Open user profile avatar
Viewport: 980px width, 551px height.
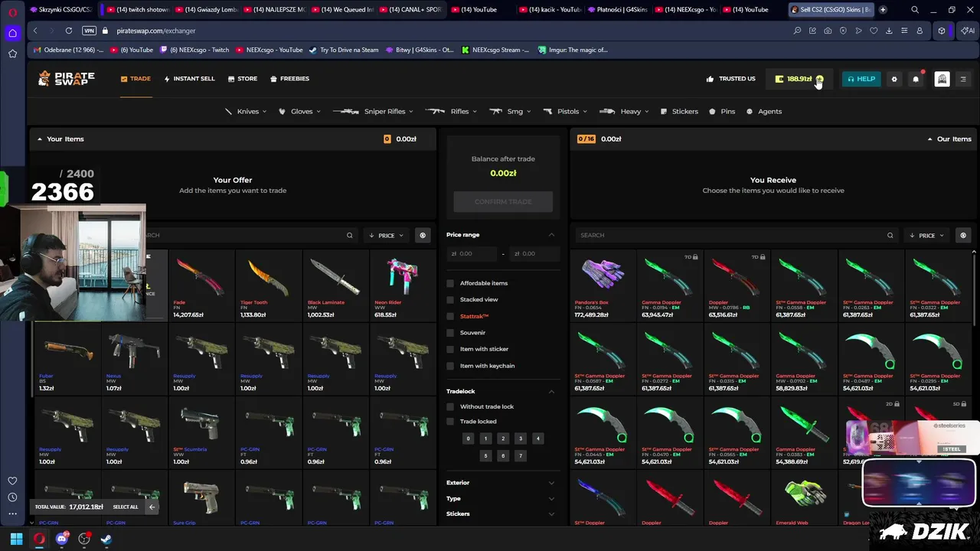(x=942, y=79)
